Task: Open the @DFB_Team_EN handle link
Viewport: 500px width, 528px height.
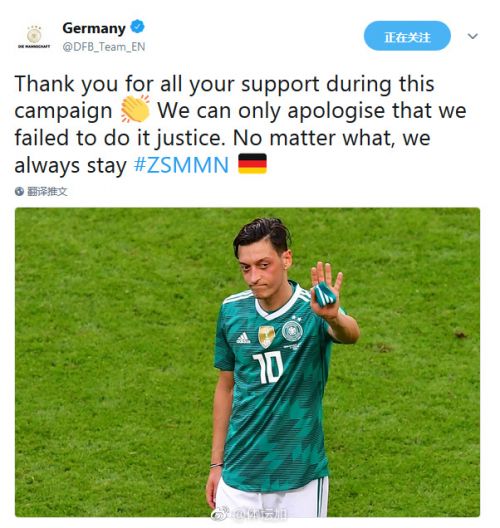Action: [104, 47]
